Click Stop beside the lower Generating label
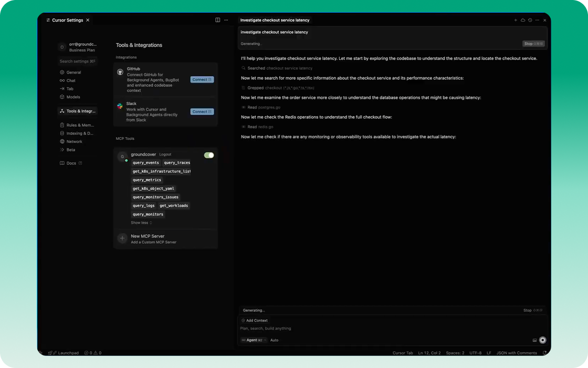 (532, 310)
